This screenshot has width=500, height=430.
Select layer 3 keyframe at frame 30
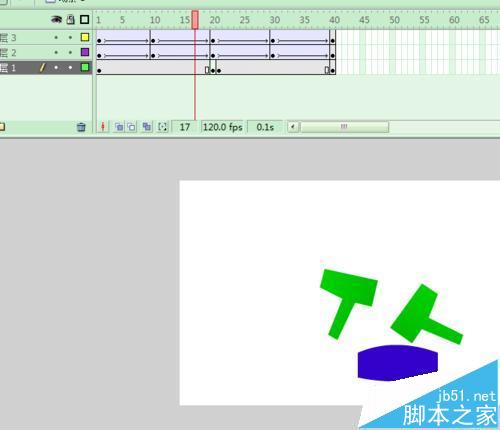tap(273, 41)
